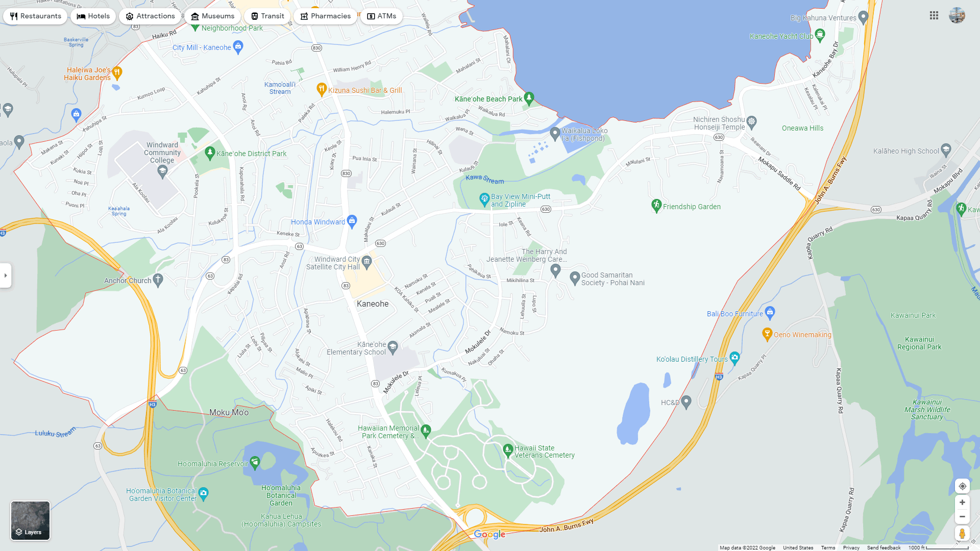Click Haleiwa Joe's Haiku Gardens restaurant pin
The image size is (980, 551).
click(x=117, y=73)
